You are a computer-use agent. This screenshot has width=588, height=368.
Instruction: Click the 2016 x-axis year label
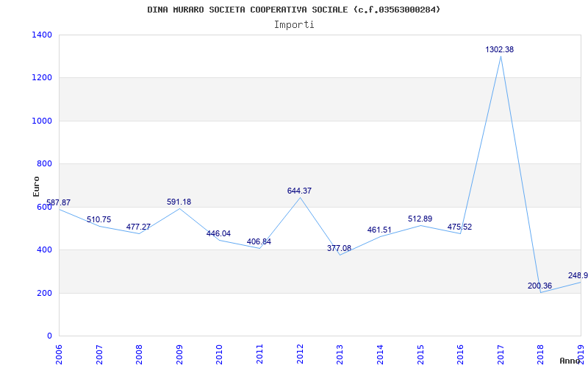click(x=460, y=354)
